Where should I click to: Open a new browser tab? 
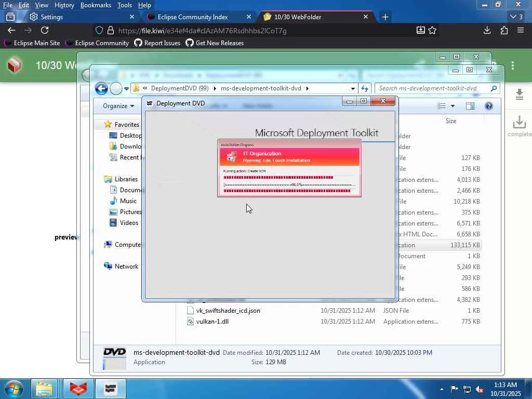click(385, 17)
